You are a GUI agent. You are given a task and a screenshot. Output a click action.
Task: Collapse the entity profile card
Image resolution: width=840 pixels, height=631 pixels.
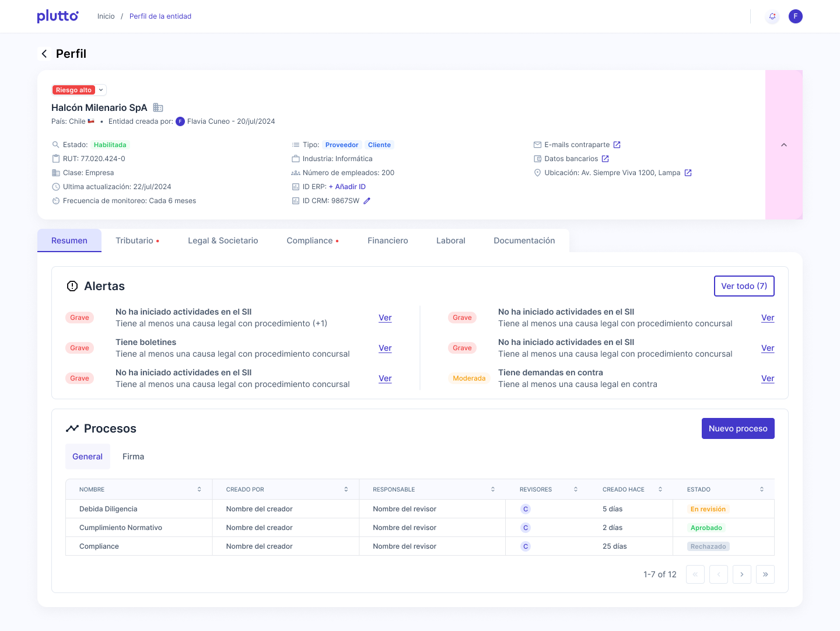[x=783, y=145]
